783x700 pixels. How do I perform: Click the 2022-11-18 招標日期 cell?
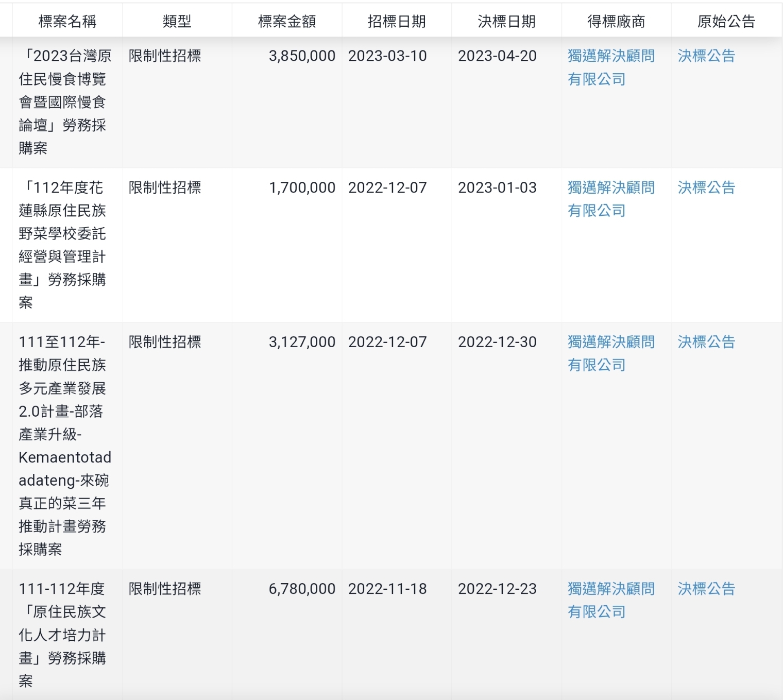pyautogui.click(x=387, y=589)
